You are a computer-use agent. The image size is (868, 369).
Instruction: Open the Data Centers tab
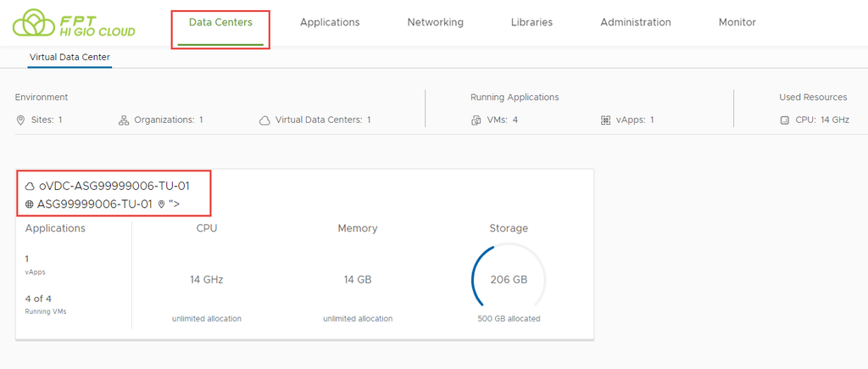(220, 22)
